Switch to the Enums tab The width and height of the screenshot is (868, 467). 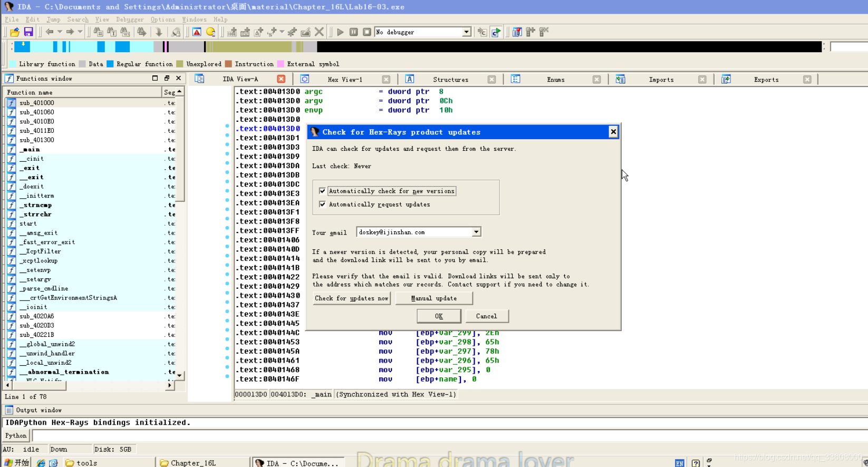click(x=556, y=80)
